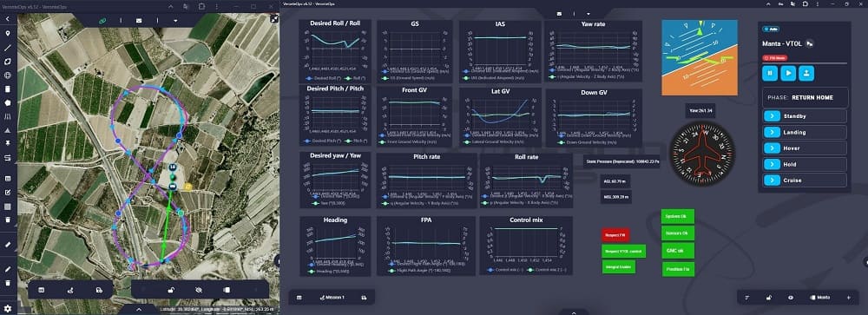This screenshot has height=315, width=868.
Task: Collapse the left sidebar with back arrow
Action: pyautogui.click(x=8, y=19)
